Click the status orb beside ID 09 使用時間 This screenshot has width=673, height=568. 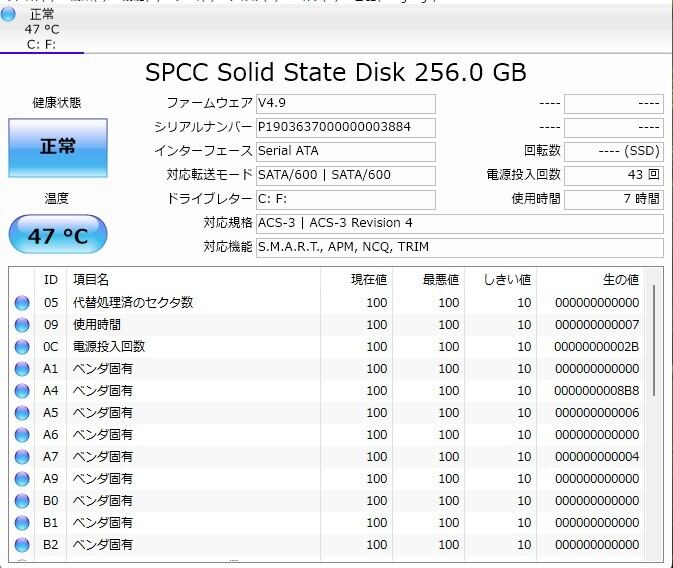point(22,325)
